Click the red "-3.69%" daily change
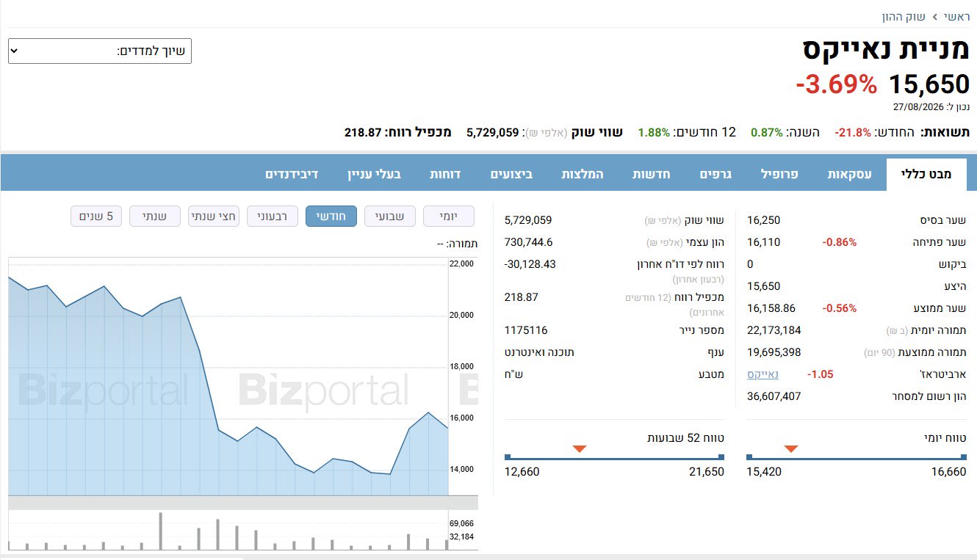The width and height of the screenshot is (977, 560). pos(837,84)
